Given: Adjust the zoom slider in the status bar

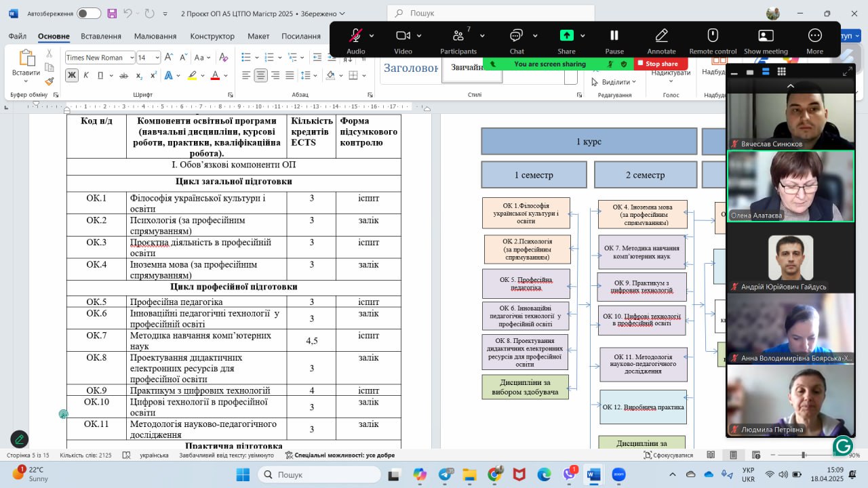Looking at the screenshot, I should pos(804,455).
